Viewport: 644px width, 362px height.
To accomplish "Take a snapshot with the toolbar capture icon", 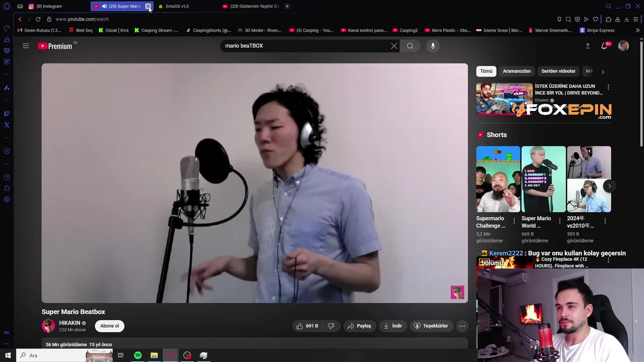I will click(569, 19).
